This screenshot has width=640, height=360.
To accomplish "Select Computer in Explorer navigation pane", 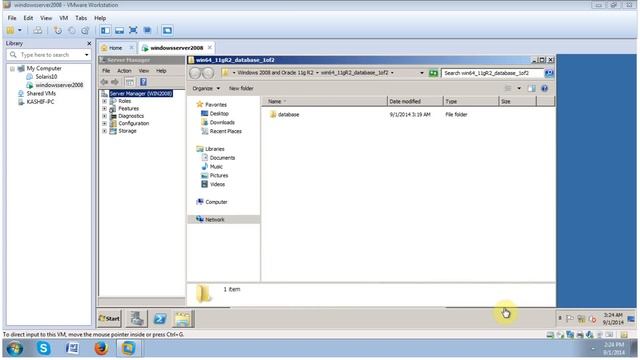I will click(x=216, y=202).
